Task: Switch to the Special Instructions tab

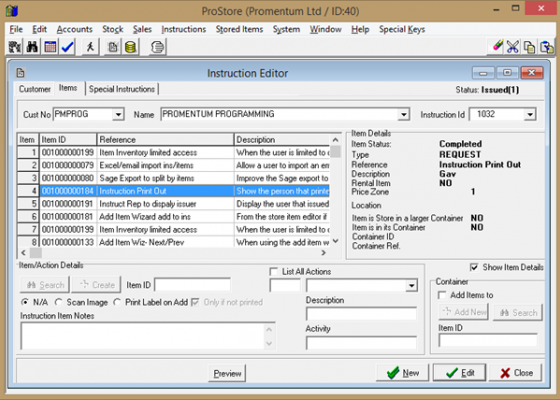Action: [x=122, y=89]
